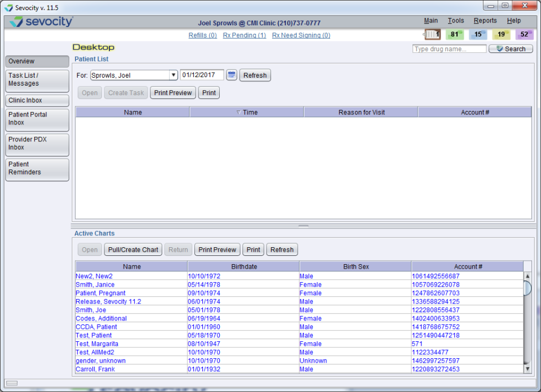Open the Rx Pending (1) link
541x392 pixels.
tap(244, 35)
